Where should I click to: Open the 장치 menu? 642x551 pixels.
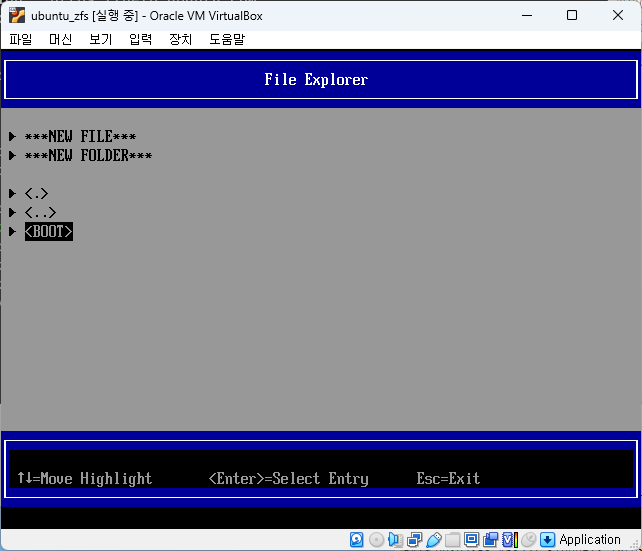[180, 39]
